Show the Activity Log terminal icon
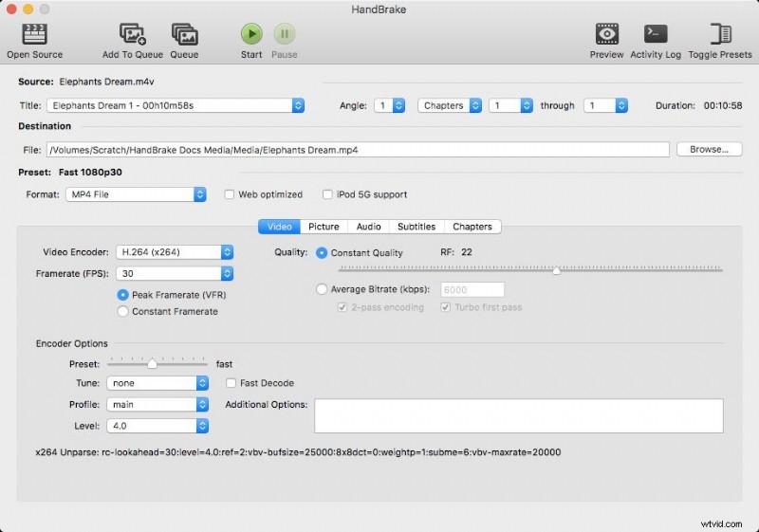Viewport: 759px width, 532px height. pyautogui.click(x=656, y=35)
